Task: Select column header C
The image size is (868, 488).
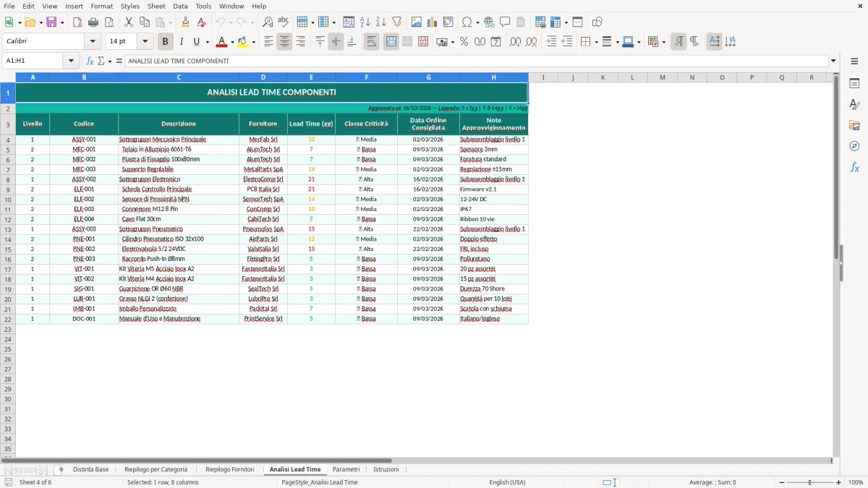Action: (x=179, y=77)
